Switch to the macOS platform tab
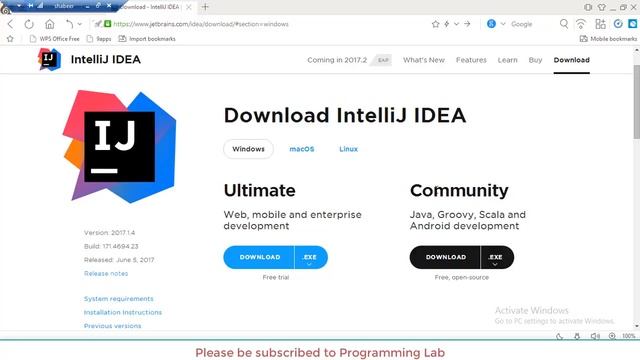 click(x=302, y=149)
